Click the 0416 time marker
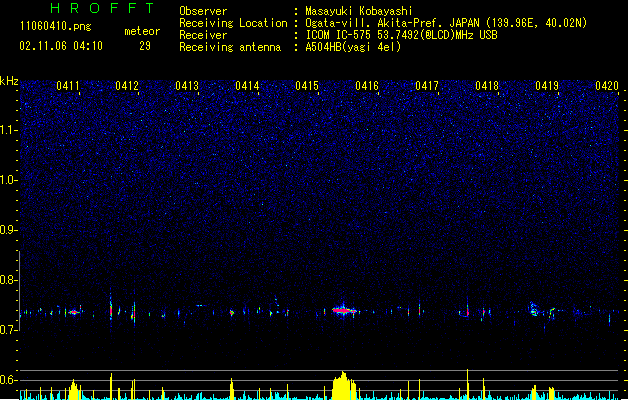This screenshot has width=629, height=400. pyautogui.click(x=367, y=86)
